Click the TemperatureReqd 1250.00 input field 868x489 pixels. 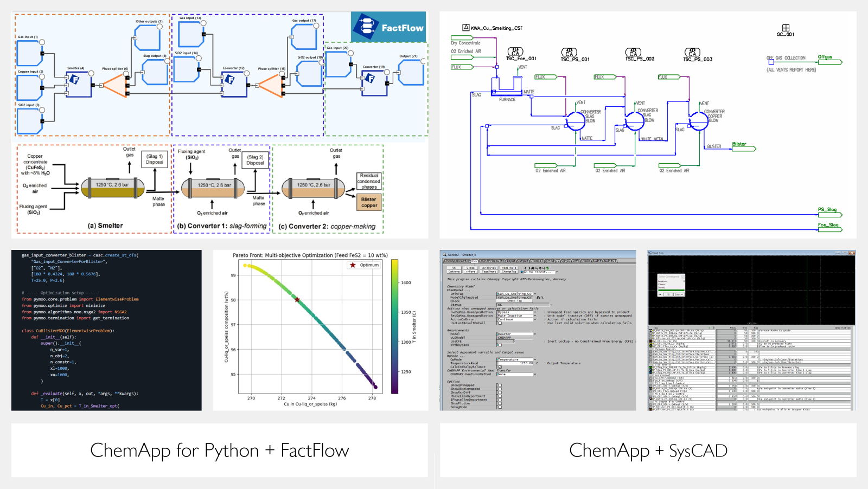pyautogui.click(x=515, y=363)
